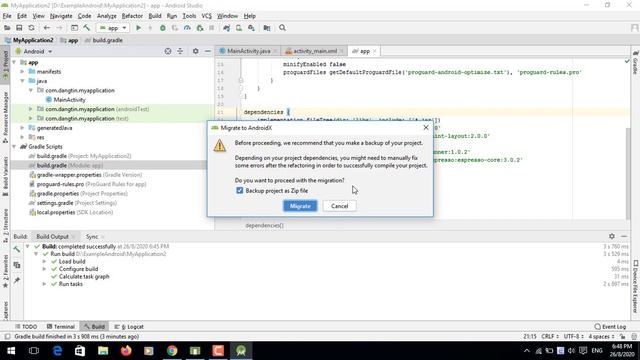Click the 4 spaces indent setting
Viewport: 640px width, 360px height.
click(601, 336)
